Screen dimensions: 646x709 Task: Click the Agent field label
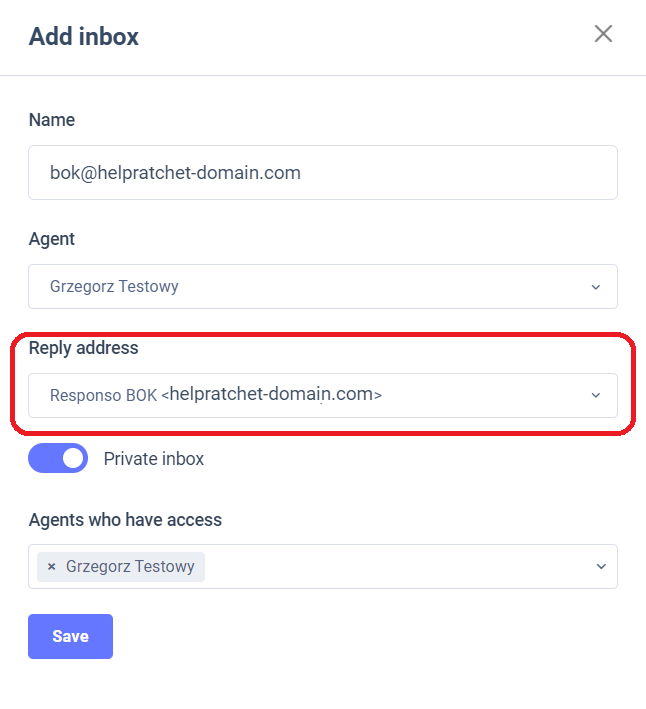[52, 239]
